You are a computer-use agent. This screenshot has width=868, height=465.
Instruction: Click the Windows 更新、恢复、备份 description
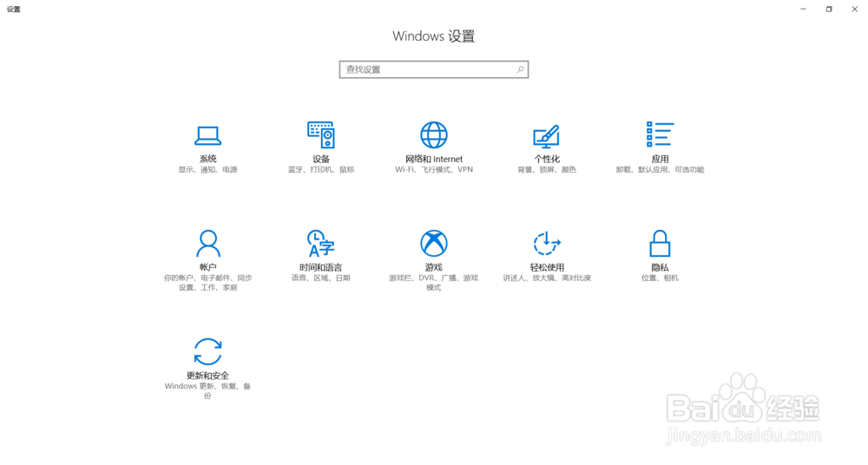pyautogui.click(x=208, y=390)
